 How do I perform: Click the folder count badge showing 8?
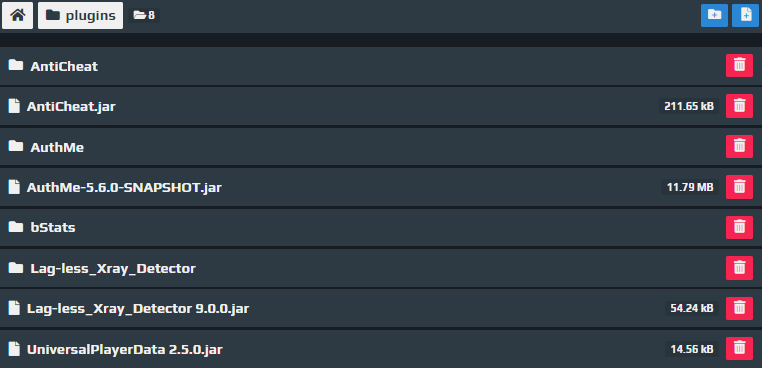click(x=144, y=16)
